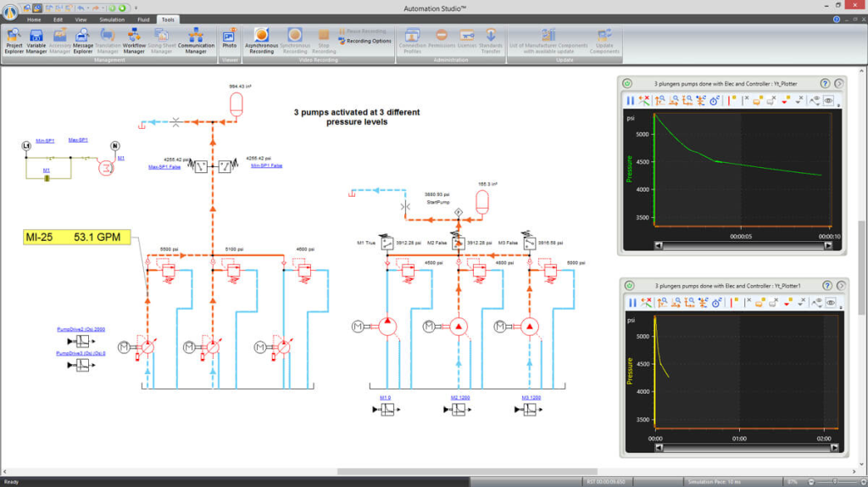Screen dimensions: 868x487
Task: Open the Communication Manager
Action: coord(196,42)
